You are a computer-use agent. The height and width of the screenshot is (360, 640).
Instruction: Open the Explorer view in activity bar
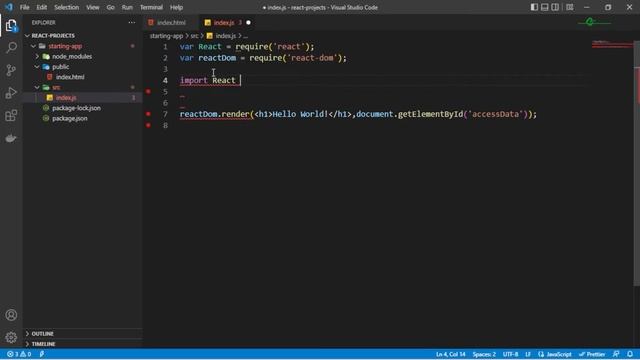click(11, 25)
